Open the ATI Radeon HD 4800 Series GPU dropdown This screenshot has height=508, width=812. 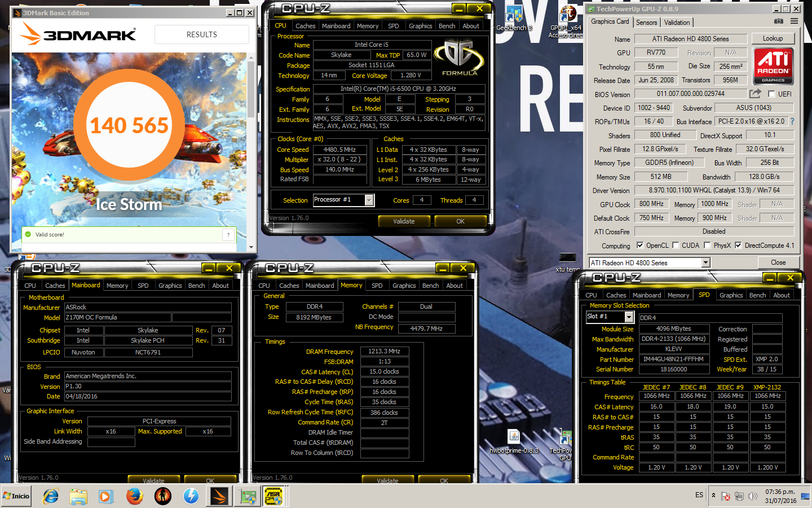[705, 263]
